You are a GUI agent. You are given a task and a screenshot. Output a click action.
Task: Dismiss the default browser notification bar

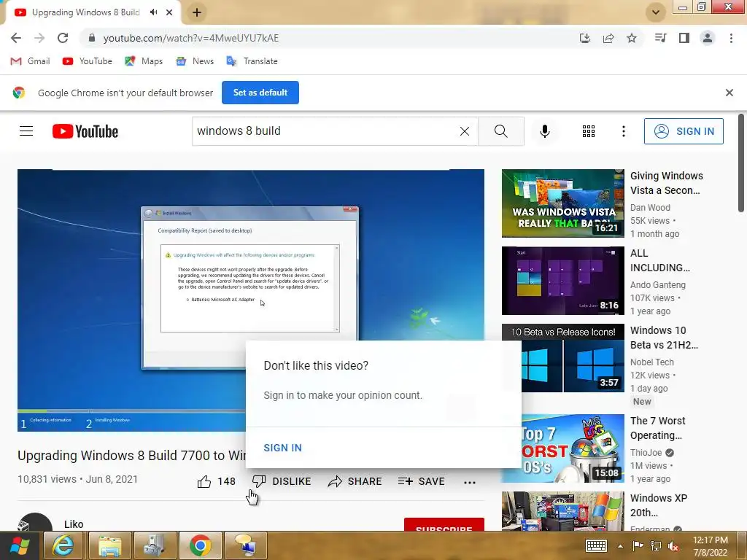pos(729,93)
